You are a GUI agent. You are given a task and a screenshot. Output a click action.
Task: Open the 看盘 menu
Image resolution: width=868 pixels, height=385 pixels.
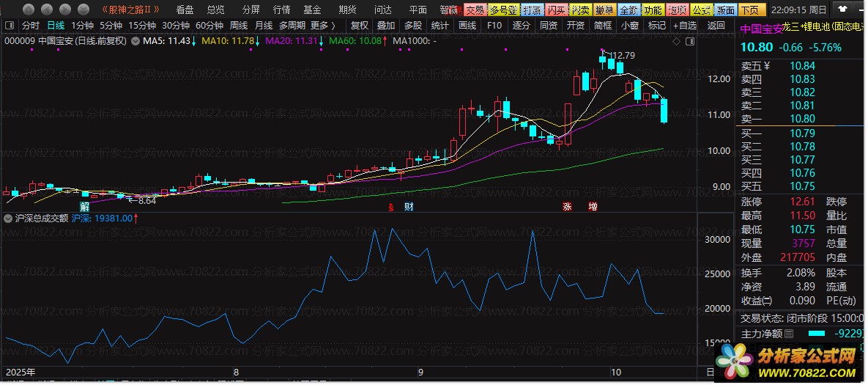pyautogui.click(x=185, y=10)
